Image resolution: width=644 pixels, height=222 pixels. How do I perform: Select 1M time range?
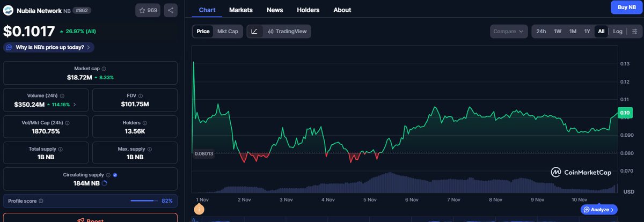coord(573,31)
